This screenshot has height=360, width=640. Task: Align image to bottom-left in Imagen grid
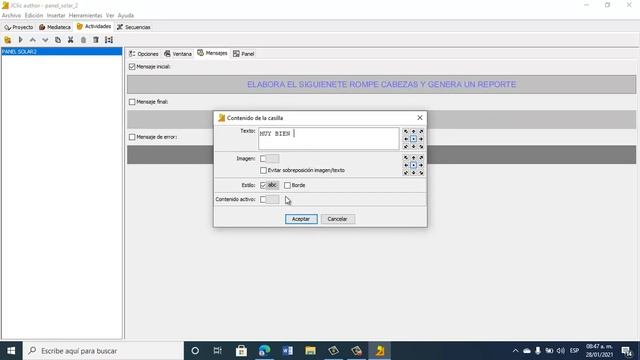coord(406,173)
